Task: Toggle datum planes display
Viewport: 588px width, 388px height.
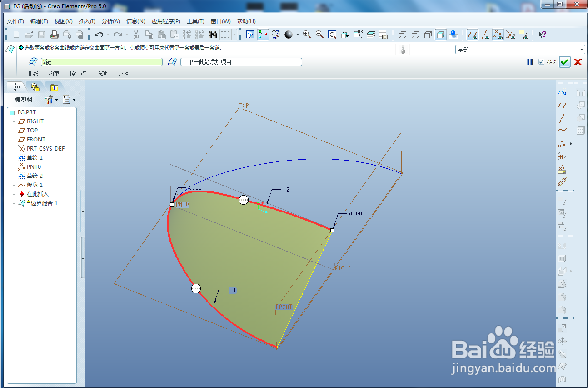Action: pyautogui.click(x=473, y=35)
